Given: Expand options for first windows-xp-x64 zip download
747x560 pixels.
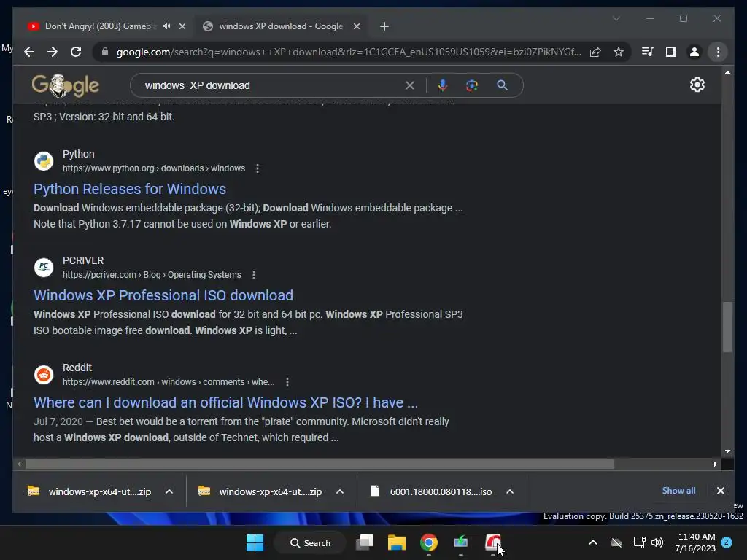Looking at the screenshot, I should pyautogui.click(x=169, y=491).
